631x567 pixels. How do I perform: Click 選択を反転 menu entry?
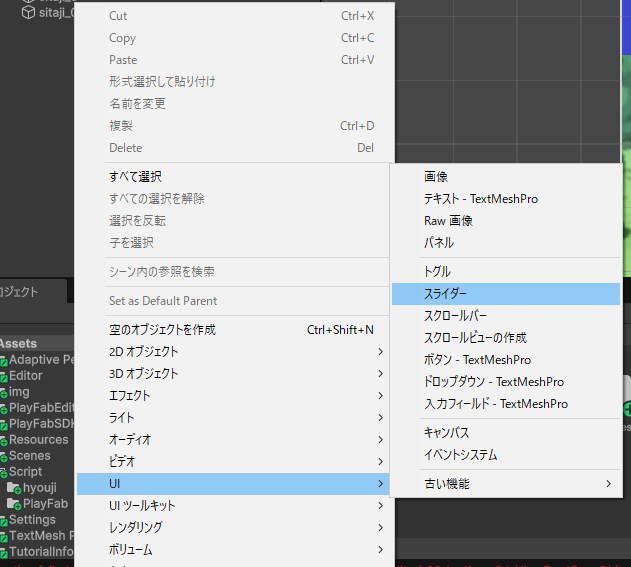tap(233, 221)
